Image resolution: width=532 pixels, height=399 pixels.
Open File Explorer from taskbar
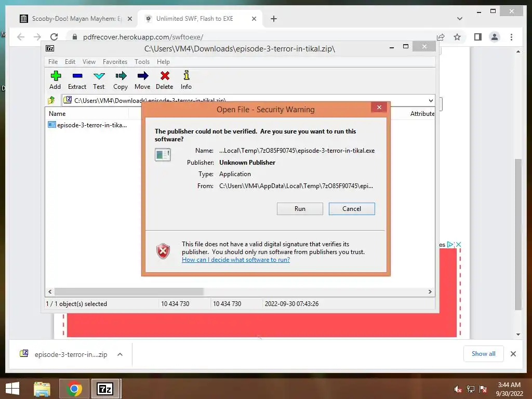[x=42, y=389]
